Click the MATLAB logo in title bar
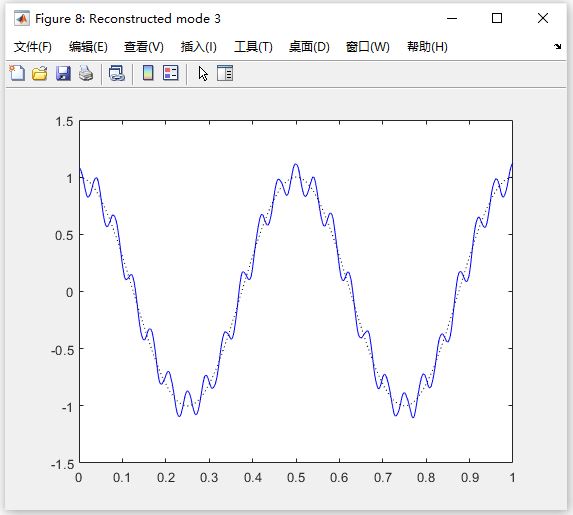The image size is (573, 515). tap(22, 18)
